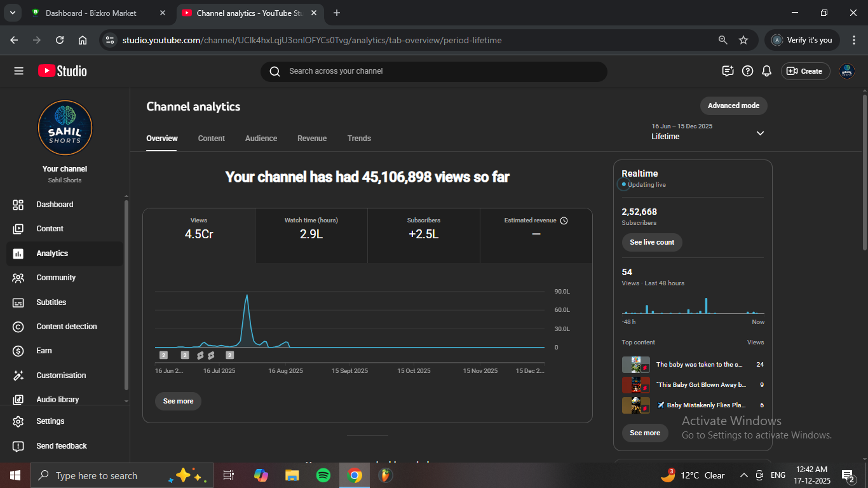
Task: Expand the Lifetime date range dropdown
Action: (x=760, y=133)
